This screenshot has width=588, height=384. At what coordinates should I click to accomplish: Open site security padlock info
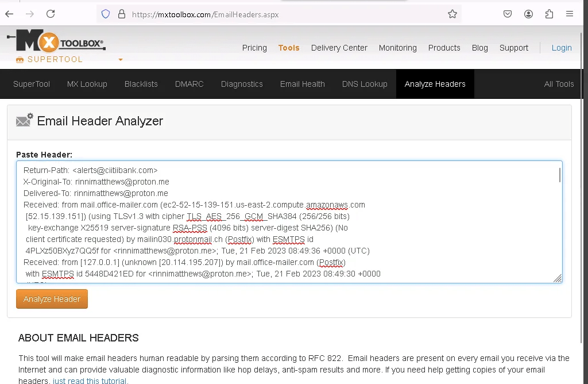click(121, 14)
